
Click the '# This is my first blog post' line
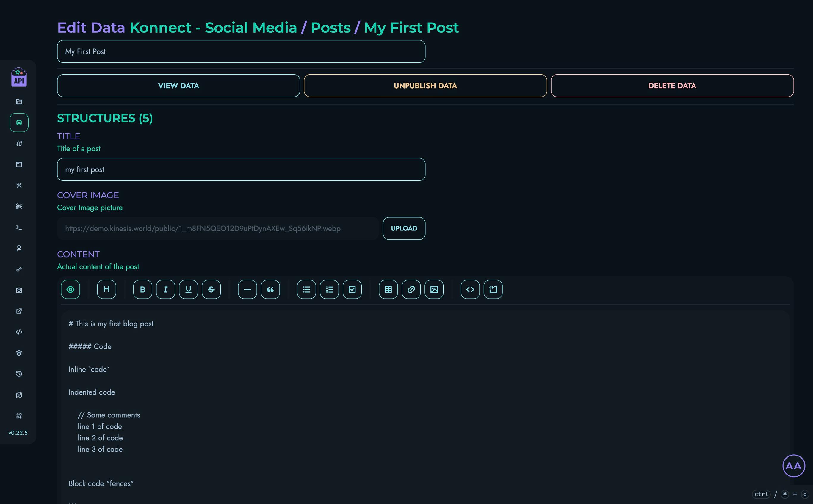(x=111, y=324)
